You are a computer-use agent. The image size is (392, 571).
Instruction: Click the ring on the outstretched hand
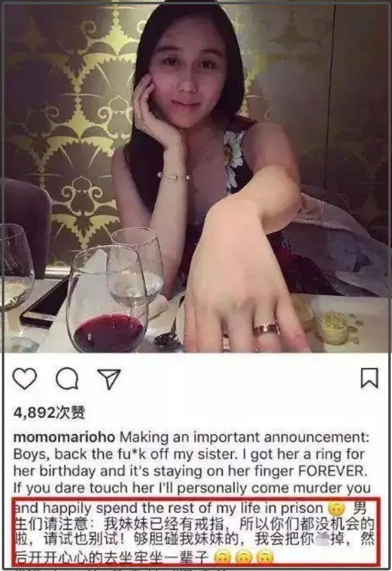click(267, 329)
